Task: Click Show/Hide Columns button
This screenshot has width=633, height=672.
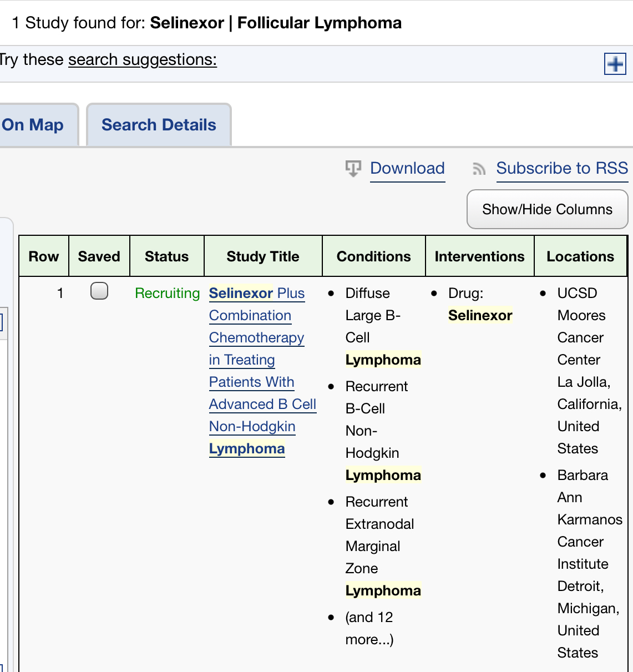Action: click(x=547, y=209)
